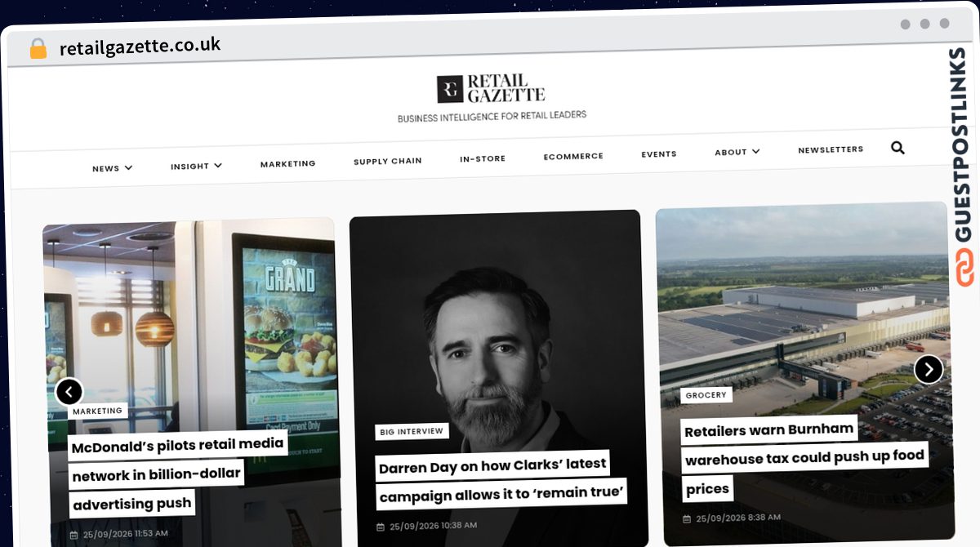Expand the Insight dropdown chevron
The image size is (980, 547).
pos(218,166)
